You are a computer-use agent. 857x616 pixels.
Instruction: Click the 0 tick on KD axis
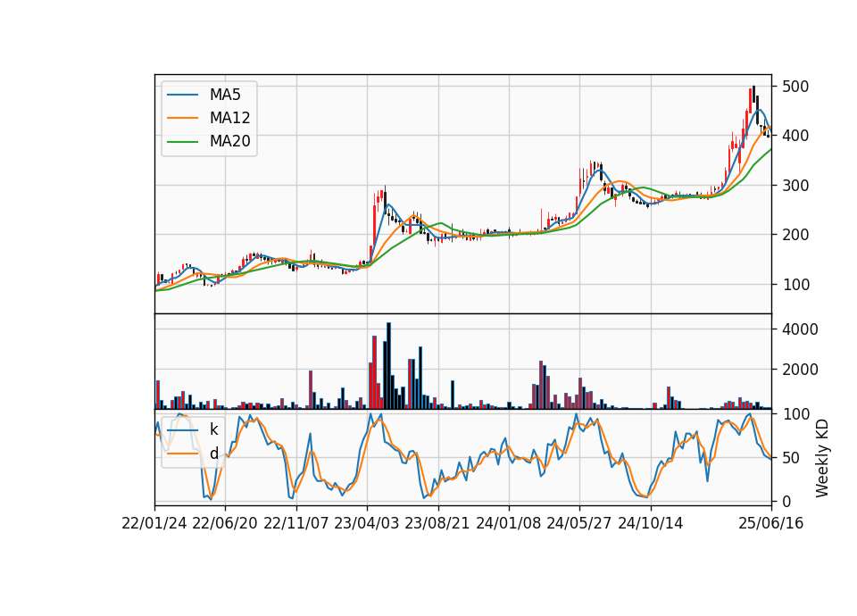(786, 501)
